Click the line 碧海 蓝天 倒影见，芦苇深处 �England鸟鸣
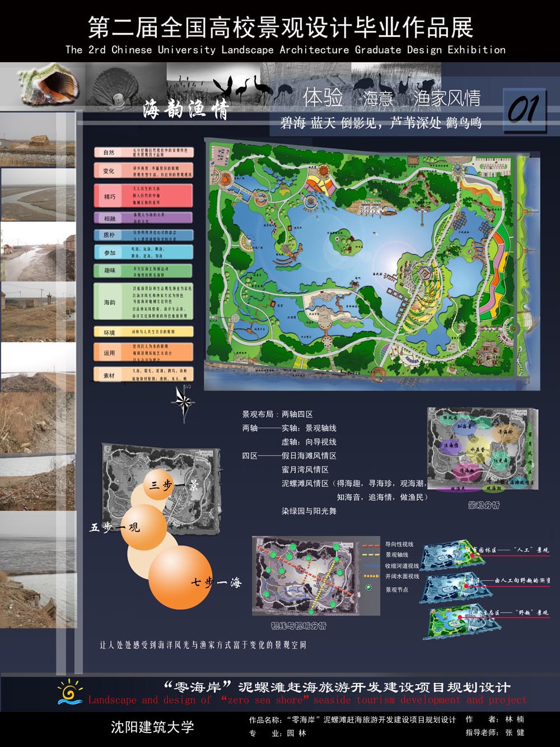Screen dimensions: 560x747 [x=381, y=123]
